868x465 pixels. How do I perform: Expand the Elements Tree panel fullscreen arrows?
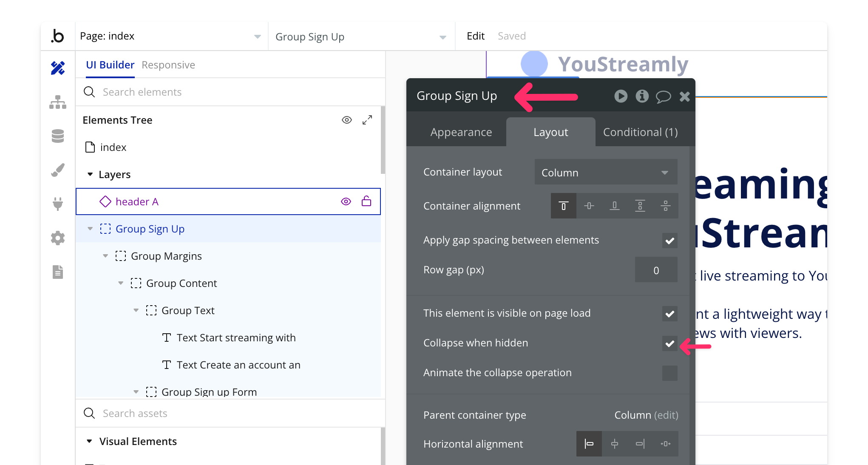[x=367, y=120]
